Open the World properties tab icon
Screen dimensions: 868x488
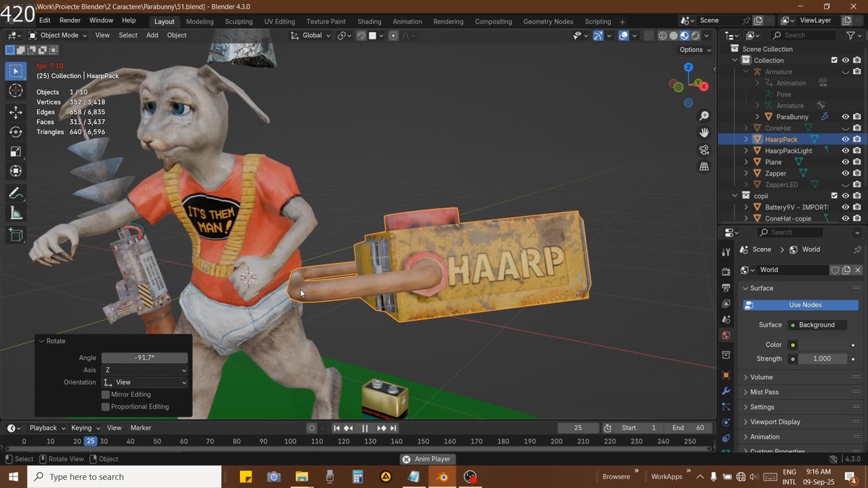click(726, 335)
